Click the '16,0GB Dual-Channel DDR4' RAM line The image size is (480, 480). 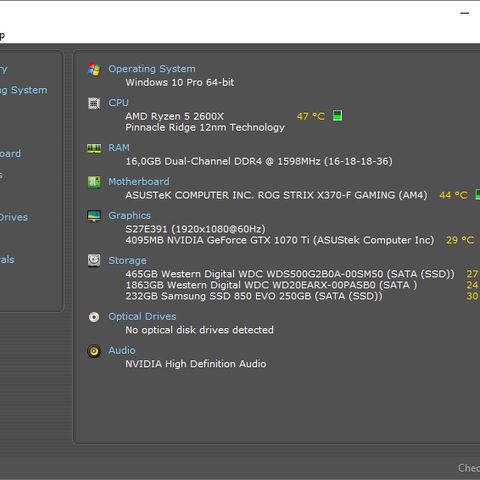[x=259, y=161]
